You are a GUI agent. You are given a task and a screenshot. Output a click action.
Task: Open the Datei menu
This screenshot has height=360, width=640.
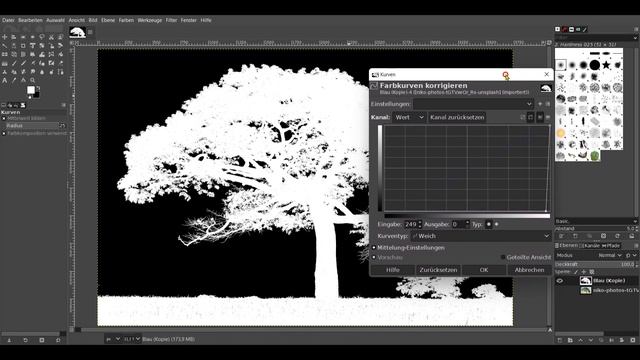(x=8, y=20)
